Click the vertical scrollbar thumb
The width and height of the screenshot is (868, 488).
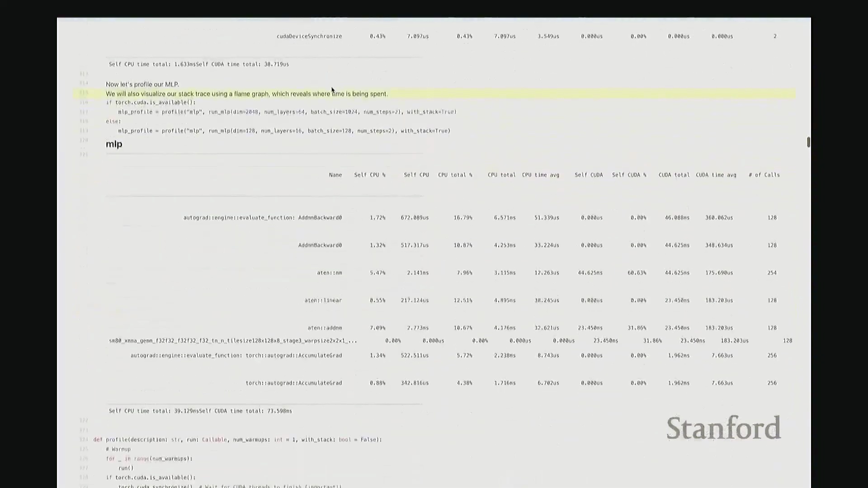(808, 142)
